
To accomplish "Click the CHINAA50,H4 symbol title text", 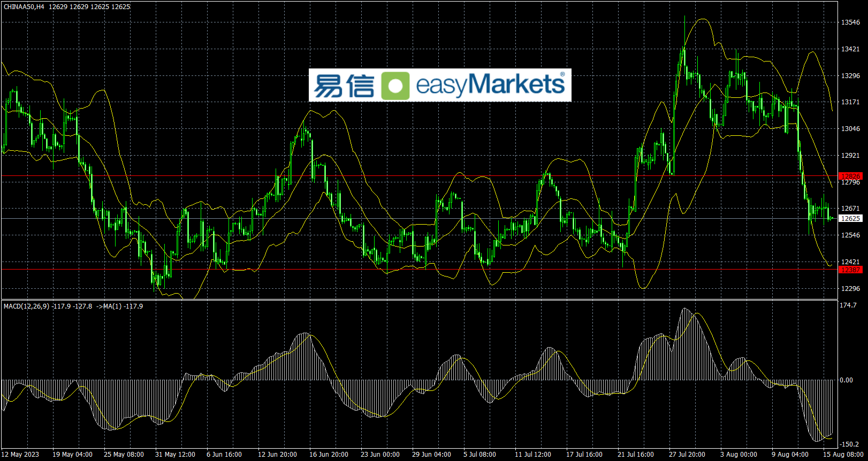I will coord(24,7).
